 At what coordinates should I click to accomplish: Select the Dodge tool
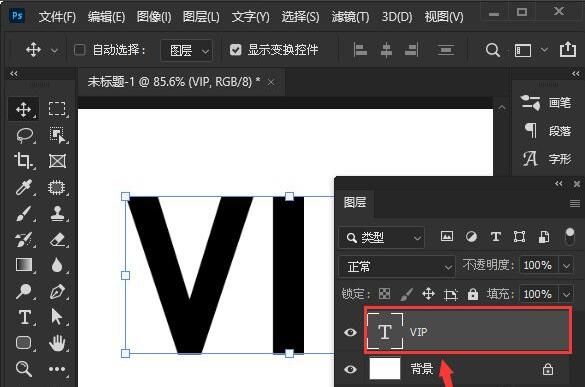[x=24, y=291]
